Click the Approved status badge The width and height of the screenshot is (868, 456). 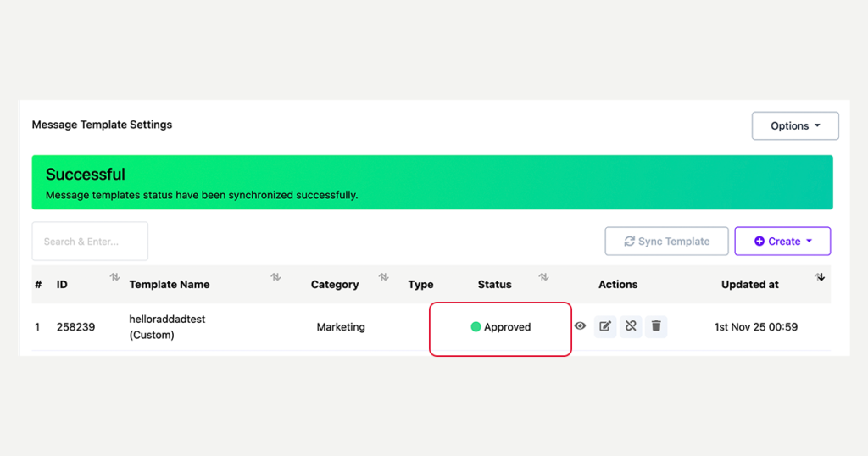tap(501, 327)
